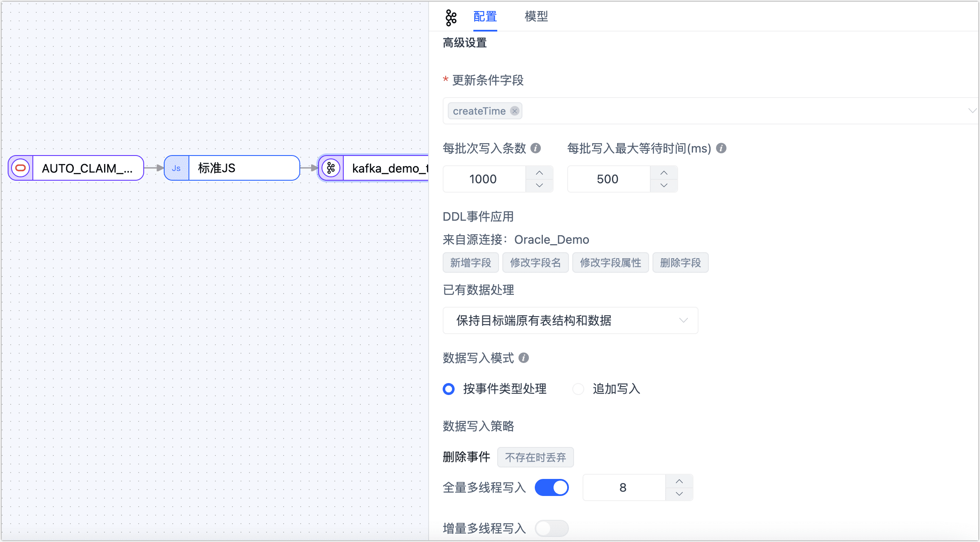Open 已有数据处理 dropdown
The height and width of the screenshot is (542, 980).
[x=570, y=320]
